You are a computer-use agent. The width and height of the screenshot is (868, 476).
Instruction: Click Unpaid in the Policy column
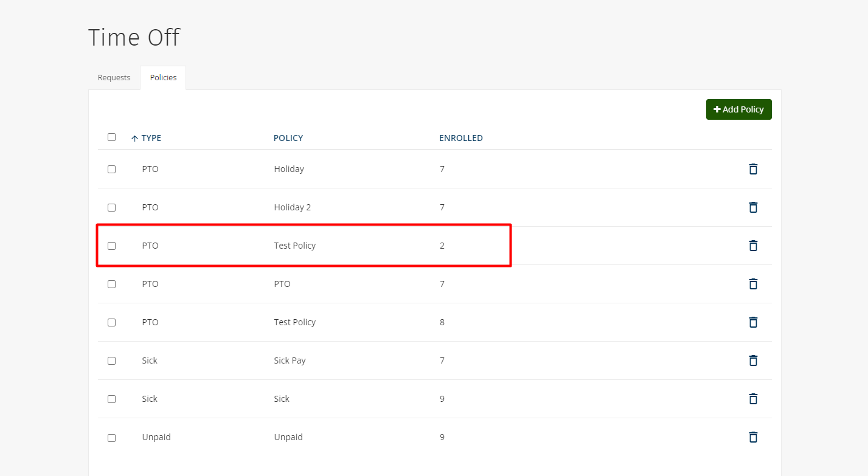pyautogui.click(x=288, y=437)
